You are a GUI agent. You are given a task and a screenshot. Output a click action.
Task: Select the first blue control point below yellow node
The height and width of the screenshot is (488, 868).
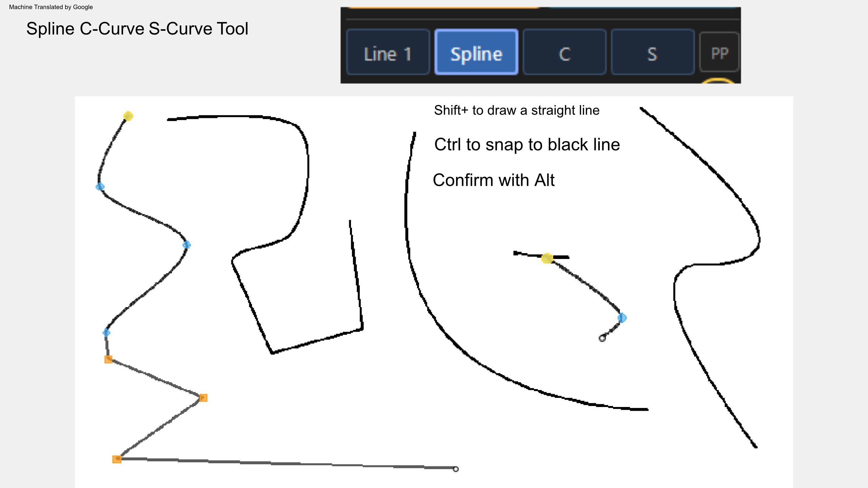pos(100,187)
